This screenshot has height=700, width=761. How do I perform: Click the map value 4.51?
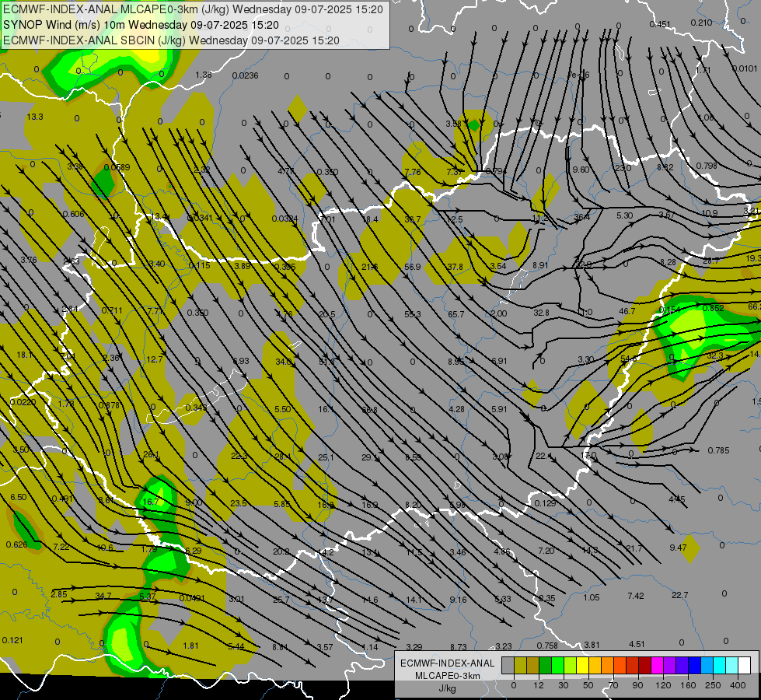tap(637, 644)
